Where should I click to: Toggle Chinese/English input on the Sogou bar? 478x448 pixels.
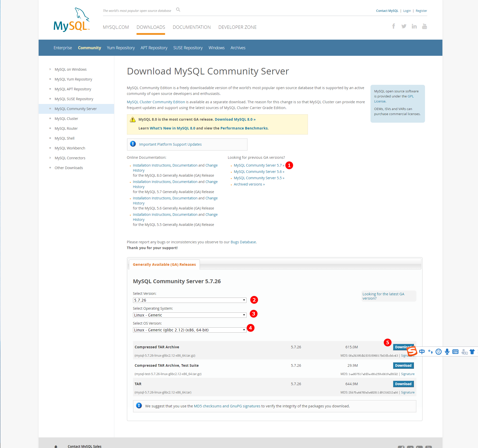422,351
